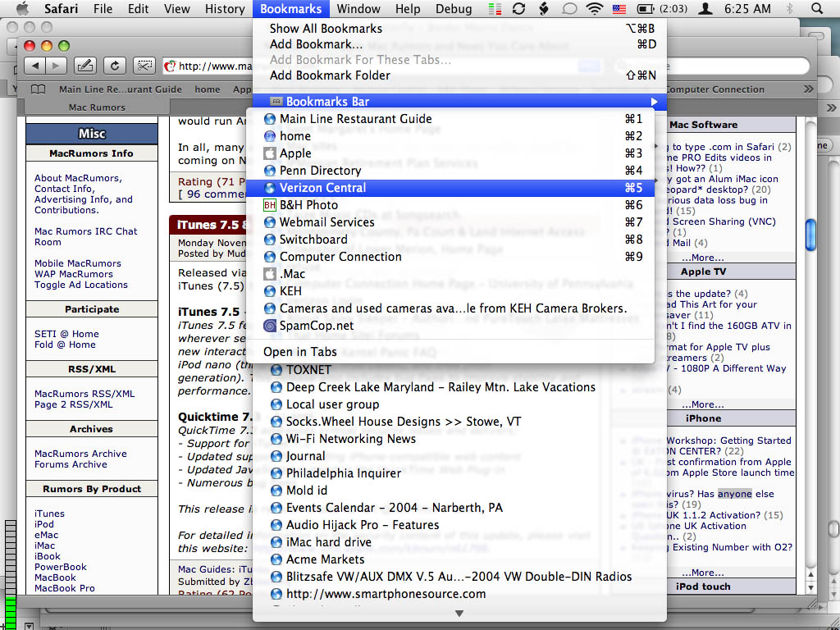
Task: Click the SpamCop.net spiral favicon
Action: tap(269, 326)
